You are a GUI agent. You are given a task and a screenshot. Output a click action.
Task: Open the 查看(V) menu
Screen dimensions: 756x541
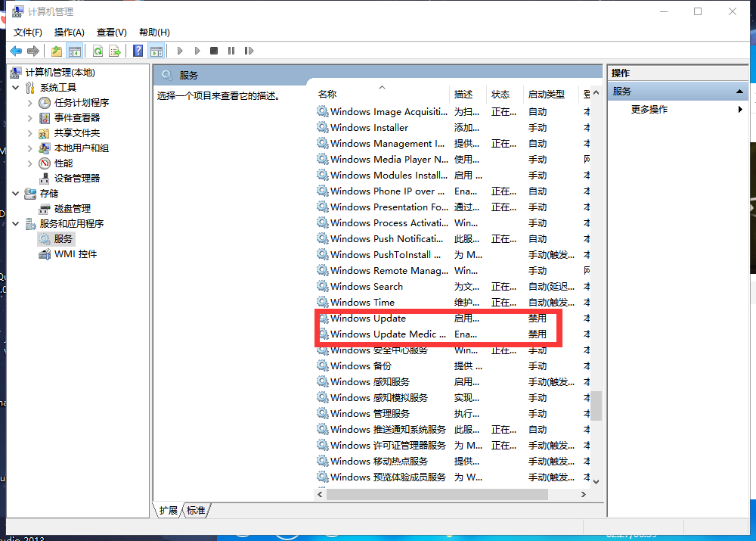[111, 33]
